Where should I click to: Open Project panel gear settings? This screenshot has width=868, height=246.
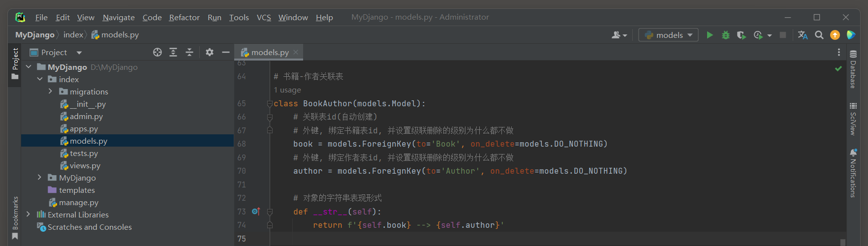210,52
